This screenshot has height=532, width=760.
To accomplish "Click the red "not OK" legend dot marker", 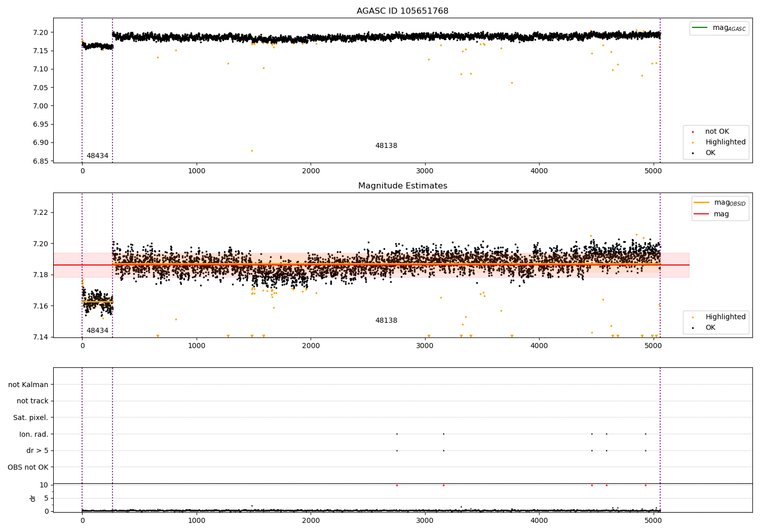I will [x=693, y=132].
